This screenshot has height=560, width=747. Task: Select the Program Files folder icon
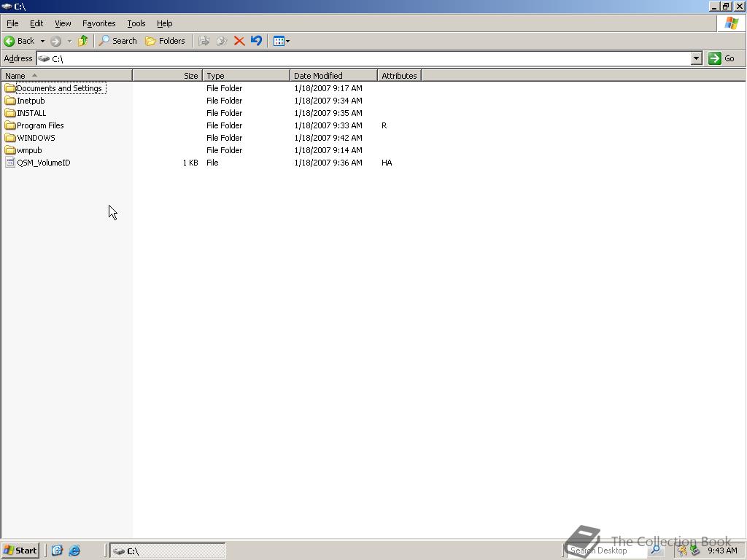[x=10, y=125]
